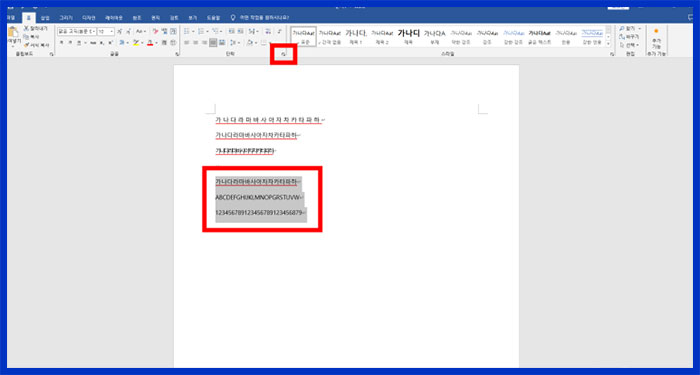Toggle subscript formatting
Screen dimensions: 700x375
point(101,42)
